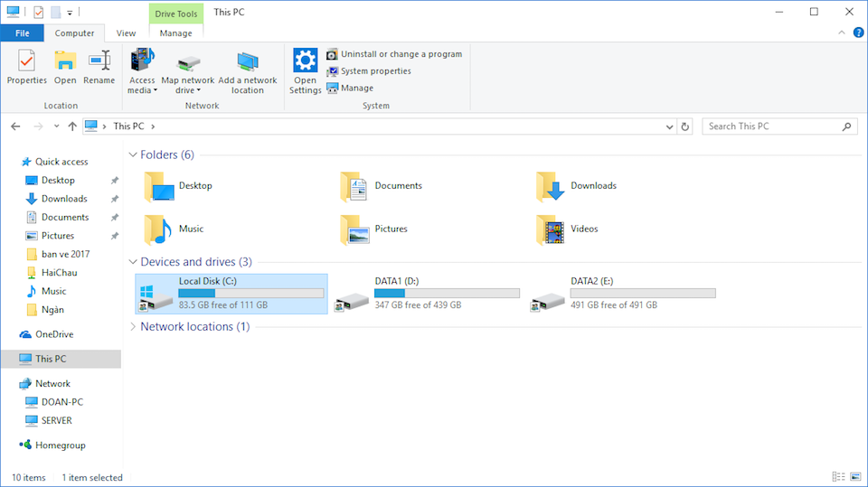Select the Desktop folder icon
868x487 pixels.
(x=159, y=186)
